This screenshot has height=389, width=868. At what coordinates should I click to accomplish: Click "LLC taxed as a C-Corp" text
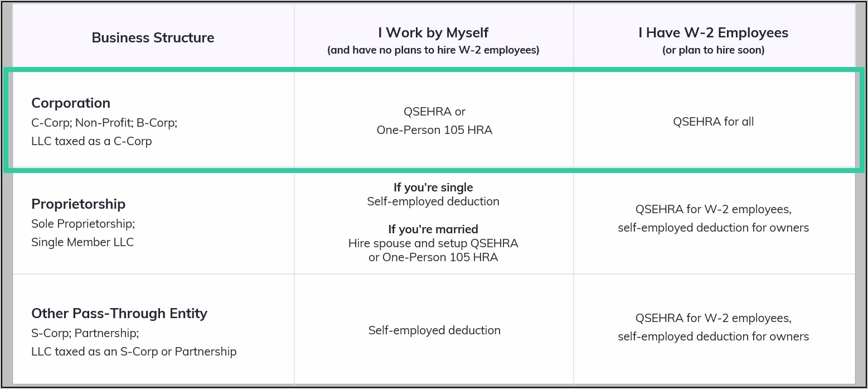(x=91, y=141)
